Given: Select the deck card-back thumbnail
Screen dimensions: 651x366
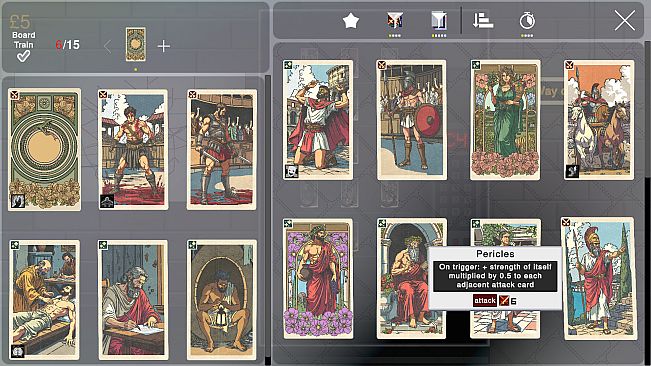Looking at the screenshot, I should pyautogui.click(x=135, y=45).
